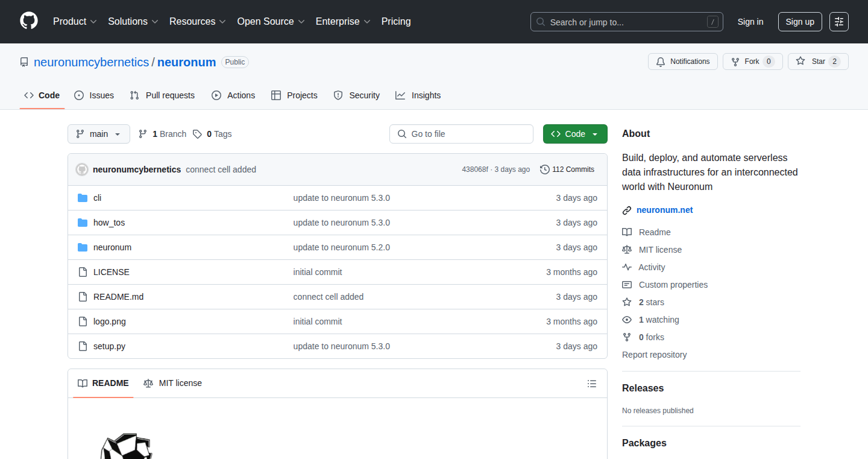Open the GitHub homepage logo
The height and width of the screenshot is (459, 868).
(x=29, y=21)
